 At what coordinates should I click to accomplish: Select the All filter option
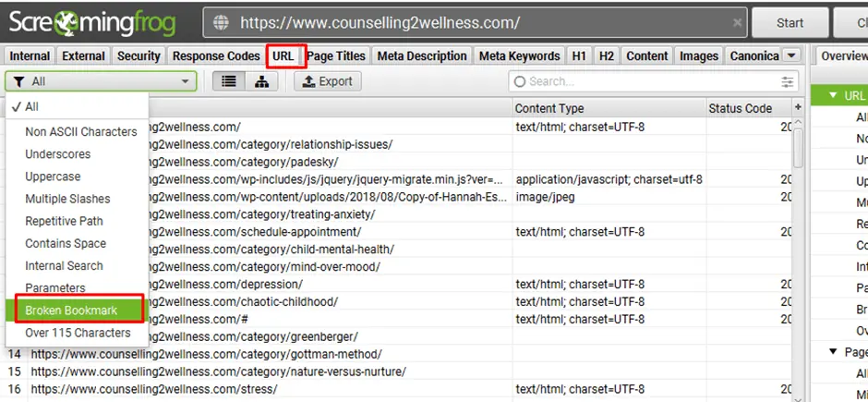pos(78,107)
